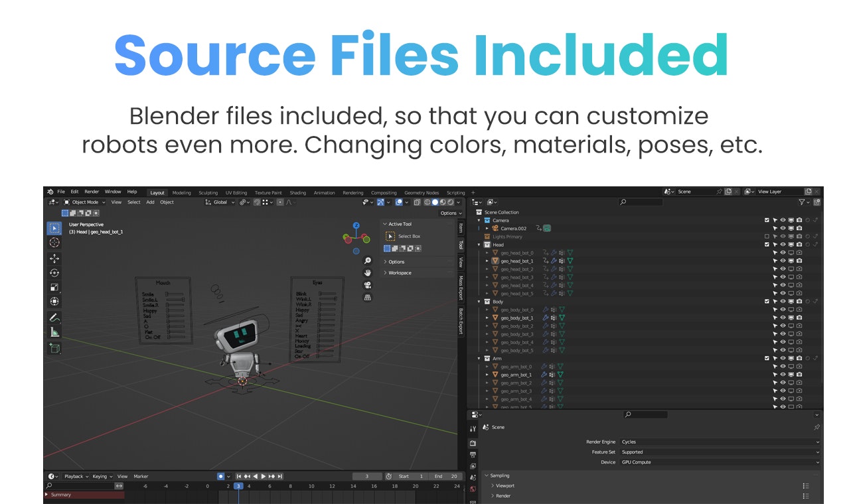Toggle render camera icon on geo_arm_bot_1 row
The width and height of the screenshot is (843, 504).
tap(799, 375)
